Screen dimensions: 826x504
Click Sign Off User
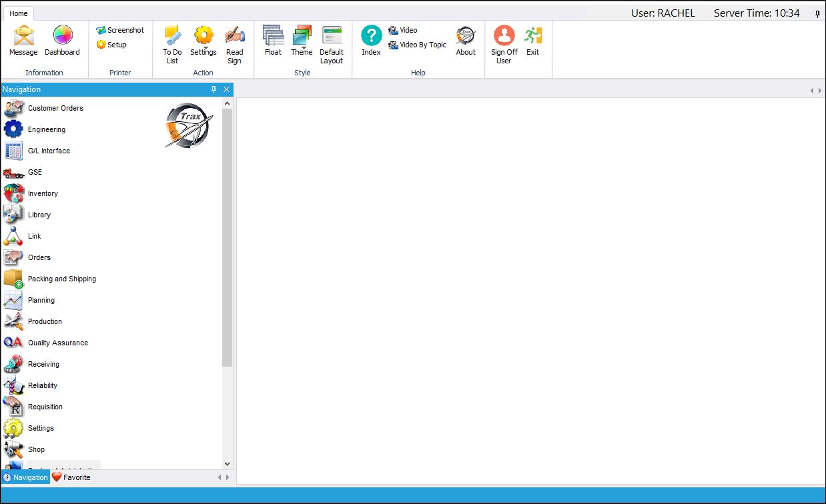coord(504,45)
